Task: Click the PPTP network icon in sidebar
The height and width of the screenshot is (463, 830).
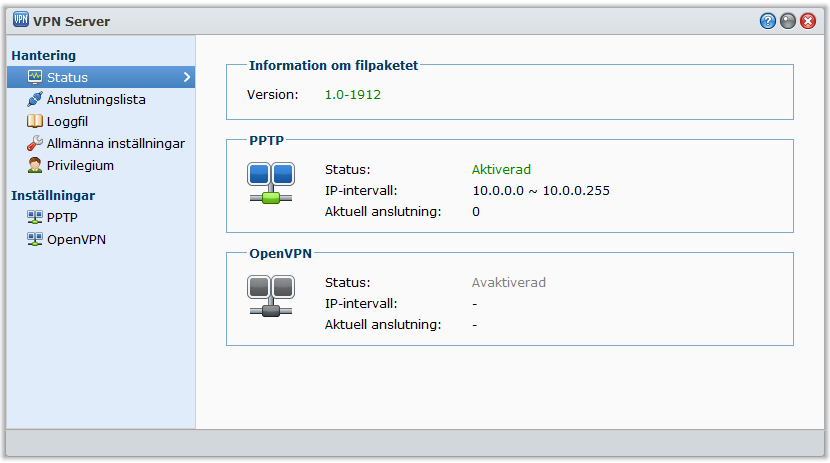Action: click(35, 217)
